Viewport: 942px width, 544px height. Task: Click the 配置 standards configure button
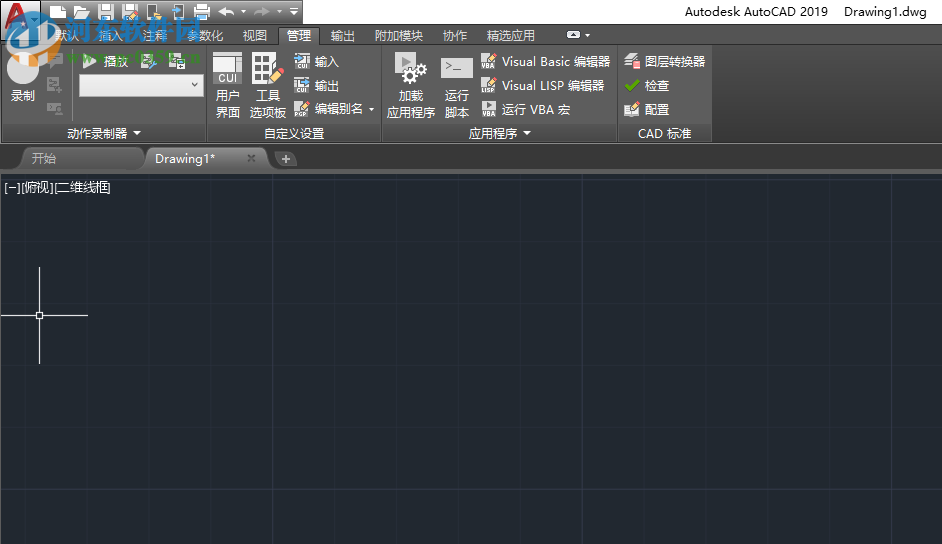[646, 109]
